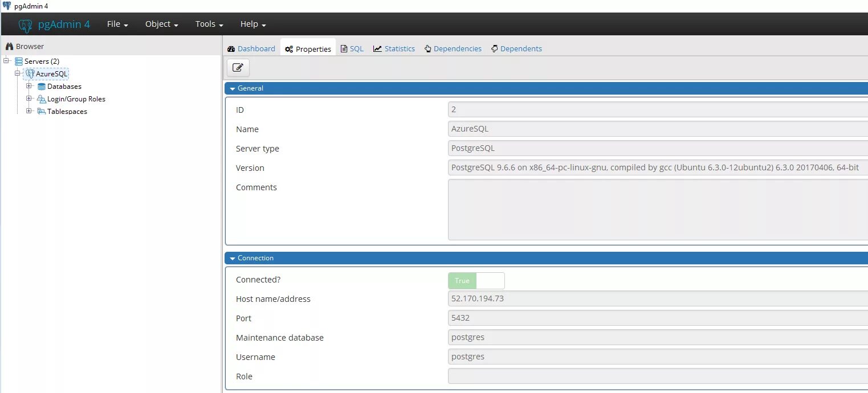Screen dimensions: 868x393
Task: Select Tablespaces label in the tree
Action: point(67,112)
